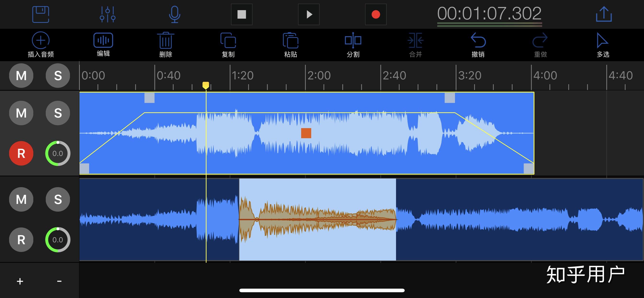Viewport: 644px width, 298px height.
Task: Mute the first track with M
Action: point(21,113)
